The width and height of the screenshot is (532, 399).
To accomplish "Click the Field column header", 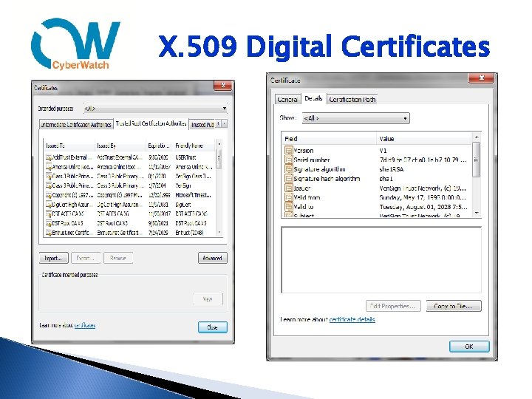I will [329, 139].
